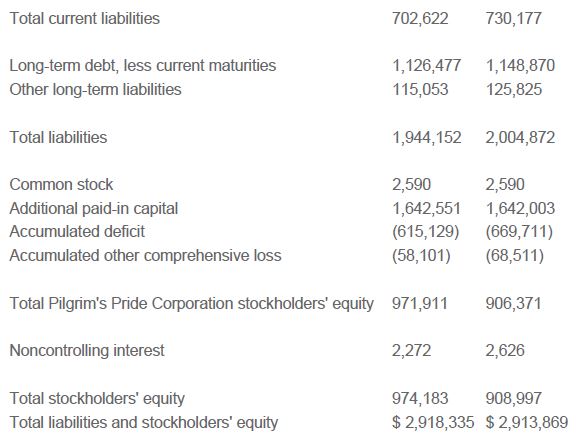
Task: Click the Additional paid-in capital label
Action: (94, 209)
